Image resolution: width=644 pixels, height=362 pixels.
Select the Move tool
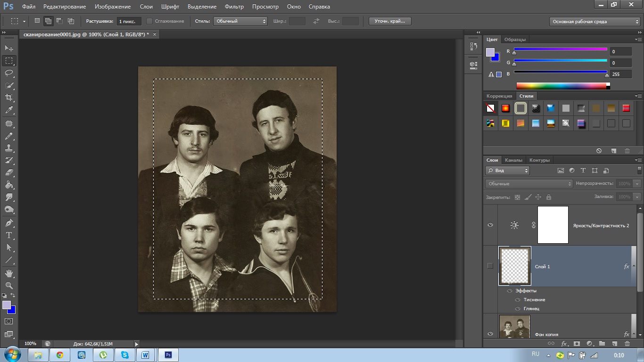tap(9, 48)
